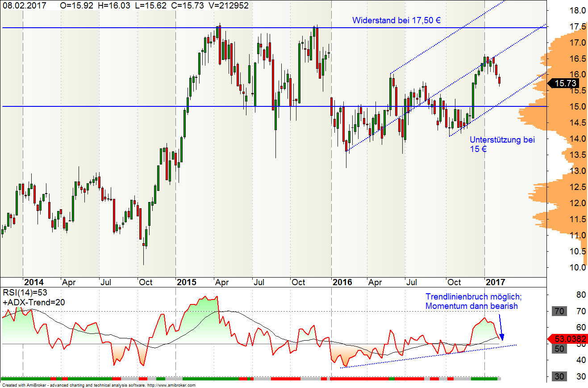Screen dimensions: 588x388
Task: Click the RSI(14)=53 indicator title
Action: pyautogui.click(x=25, y=293)
